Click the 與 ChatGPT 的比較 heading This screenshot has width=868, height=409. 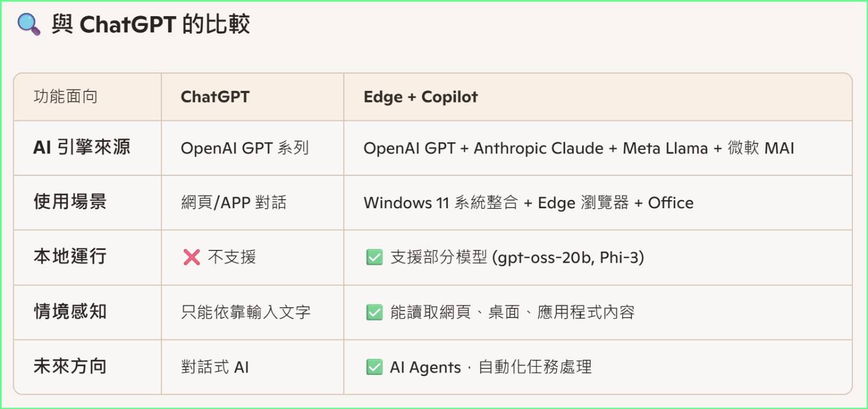(x=150, y=25)
